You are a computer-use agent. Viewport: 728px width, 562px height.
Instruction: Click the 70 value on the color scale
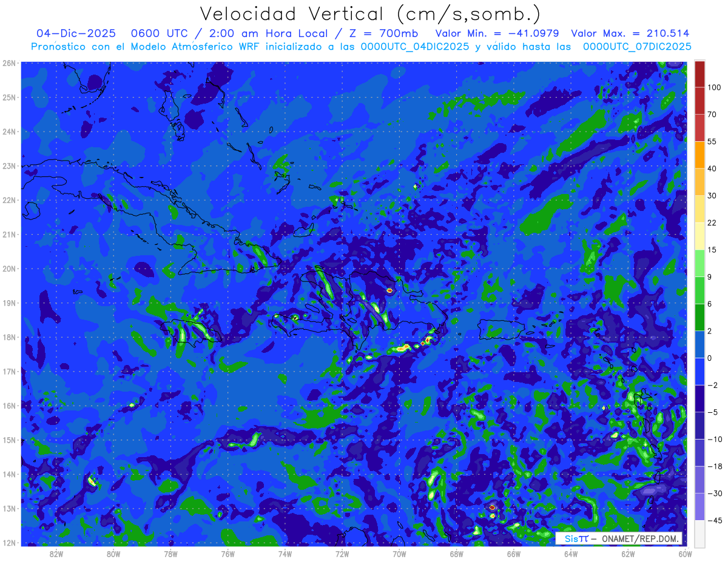click(x=712, y=115)
